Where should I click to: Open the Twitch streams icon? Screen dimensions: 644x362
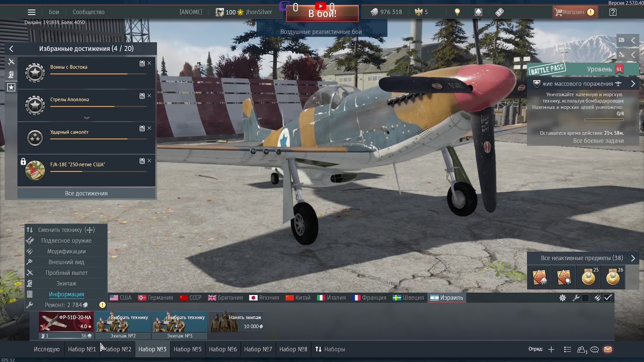tap(284, 7)
